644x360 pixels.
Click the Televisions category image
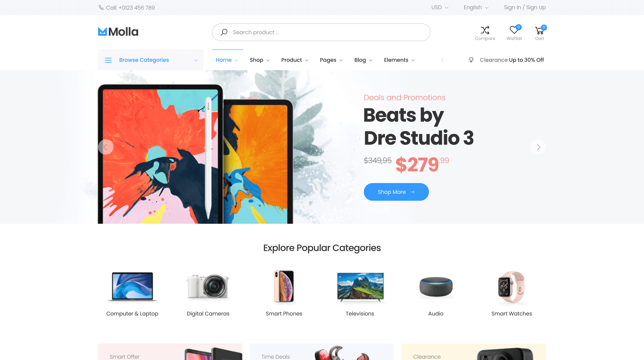pyautogui.click(x=360, y=287)
